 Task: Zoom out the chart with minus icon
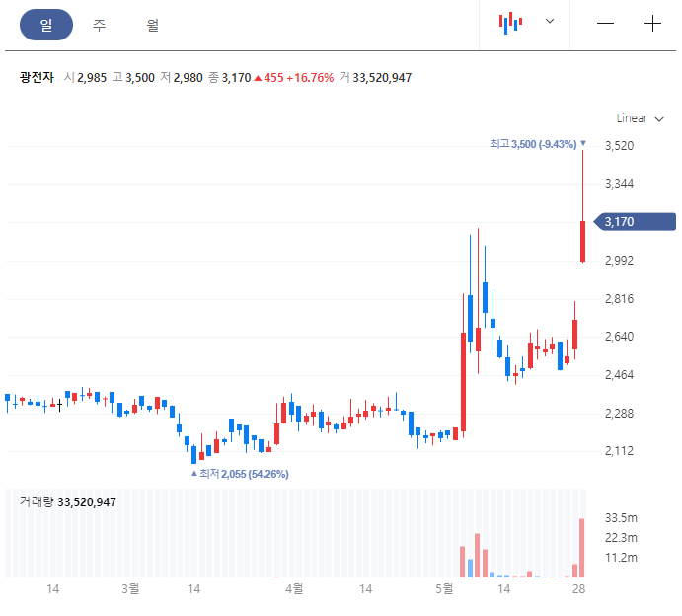click(605, 23)
